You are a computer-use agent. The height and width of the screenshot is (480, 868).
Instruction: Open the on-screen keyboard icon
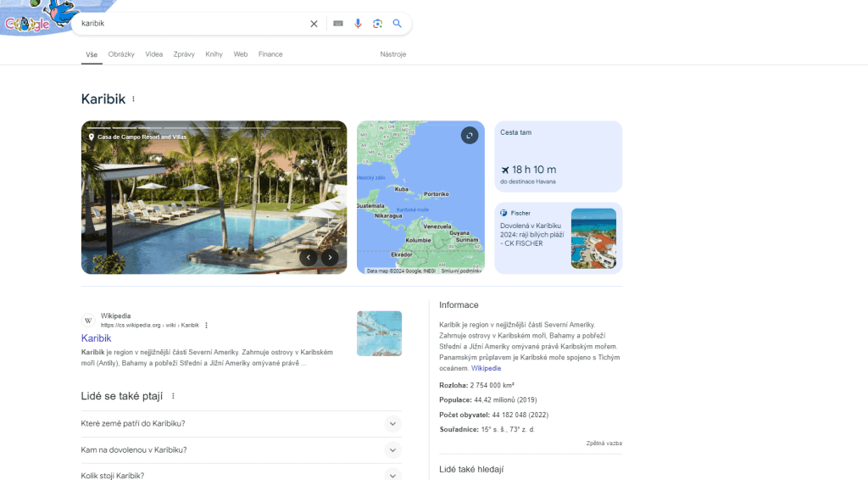337,24
